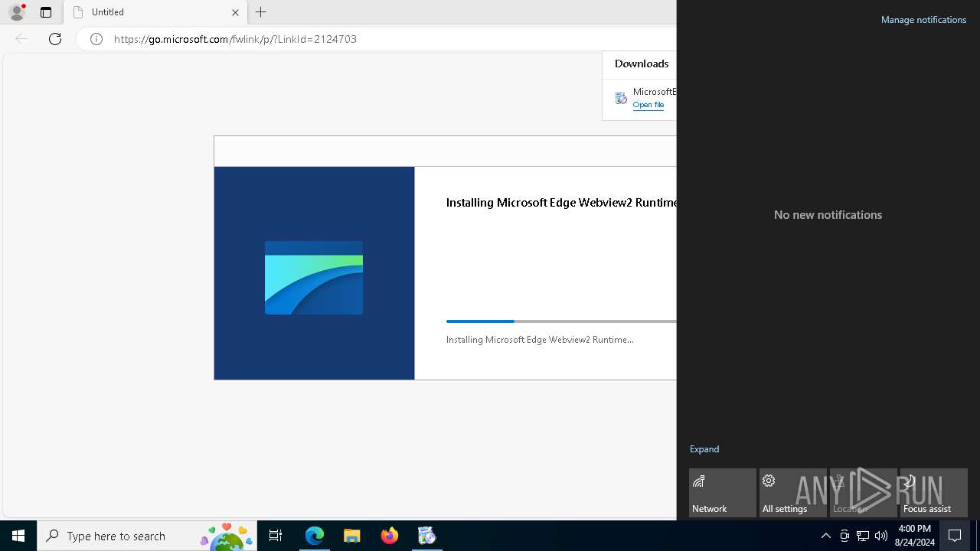The image size is (980, 551).
Task: Open the volume speaker tray icon
Action: [x=881, y=536]
